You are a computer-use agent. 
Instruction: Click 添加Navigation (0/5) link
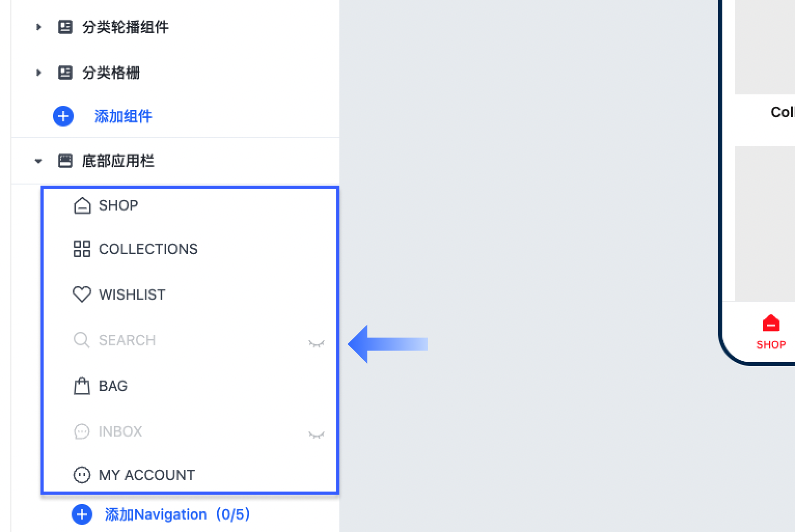point(178,514)
